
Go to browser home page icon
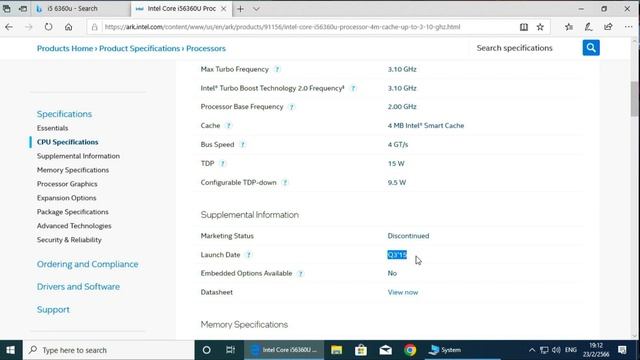pos(68,27)
